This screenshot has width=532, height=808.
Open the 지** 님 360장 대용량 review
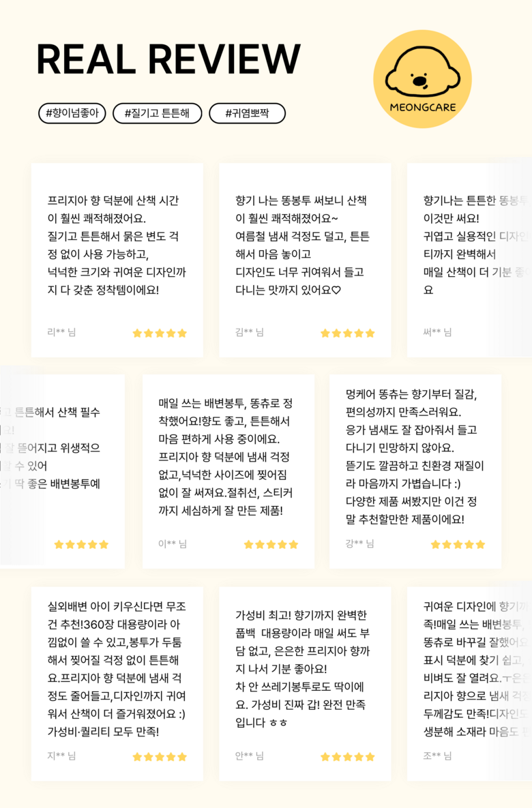117,684
